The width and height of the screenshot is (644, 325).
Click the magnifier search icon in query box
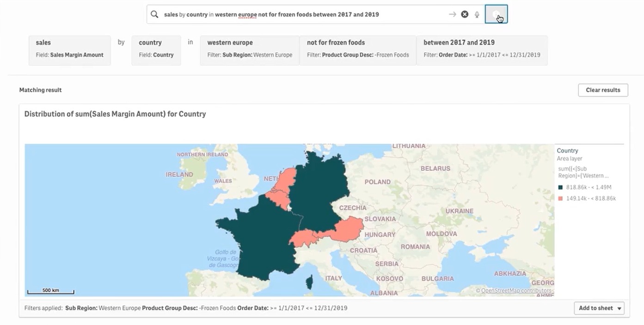[x=154, y=14]
